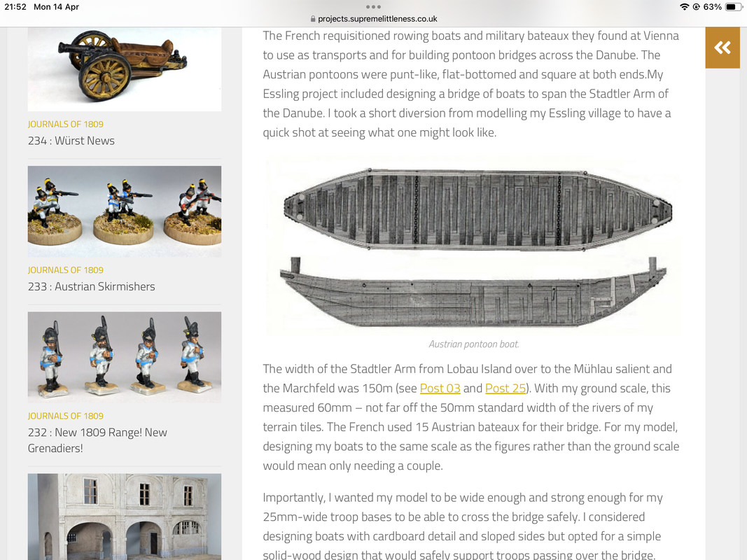Viewport: 747px width, 560px height.
Task: Enlarge the Austrian pontoon boat illustration
Action: (473, 246)
